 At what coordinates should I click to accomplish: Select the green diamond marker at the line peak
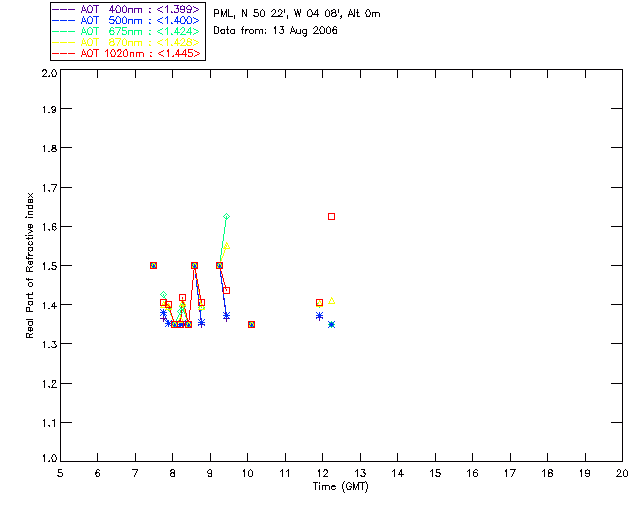coord(227,216)
